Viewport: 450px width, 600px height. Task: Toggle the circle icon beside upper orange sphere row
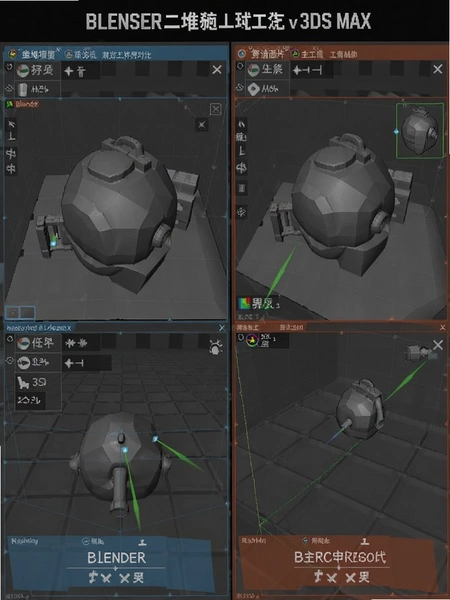point(240,66)
